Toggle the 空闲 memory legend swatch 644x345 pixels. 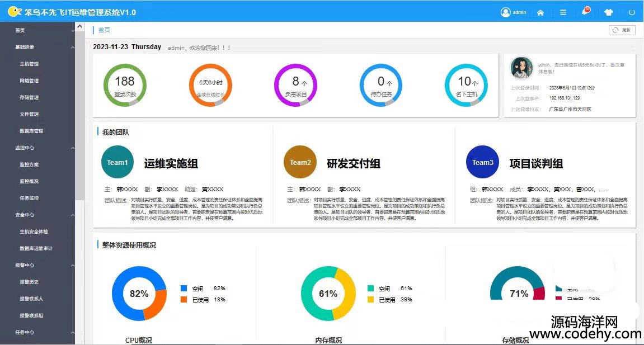click(x=370, y=289)
